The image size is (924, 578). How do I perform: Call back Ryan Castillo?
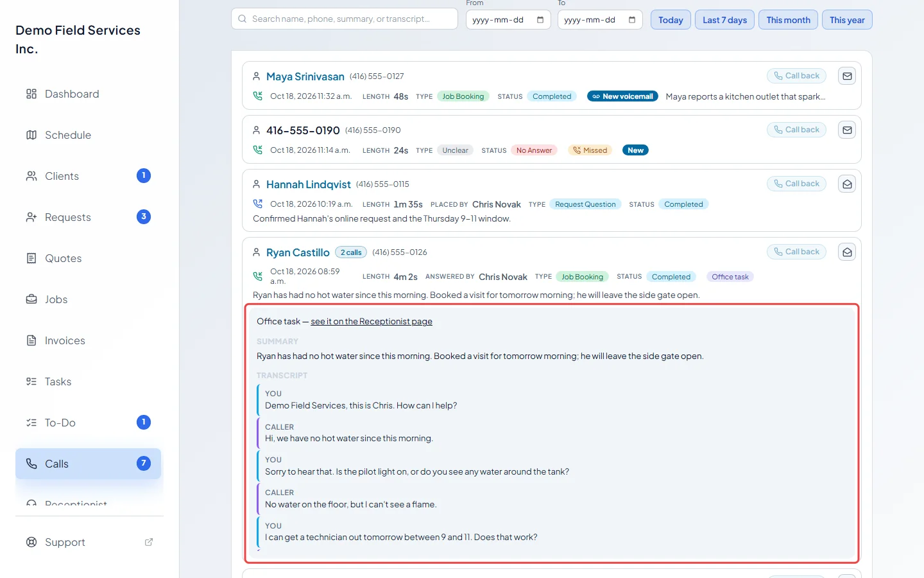tap(796, 252)
